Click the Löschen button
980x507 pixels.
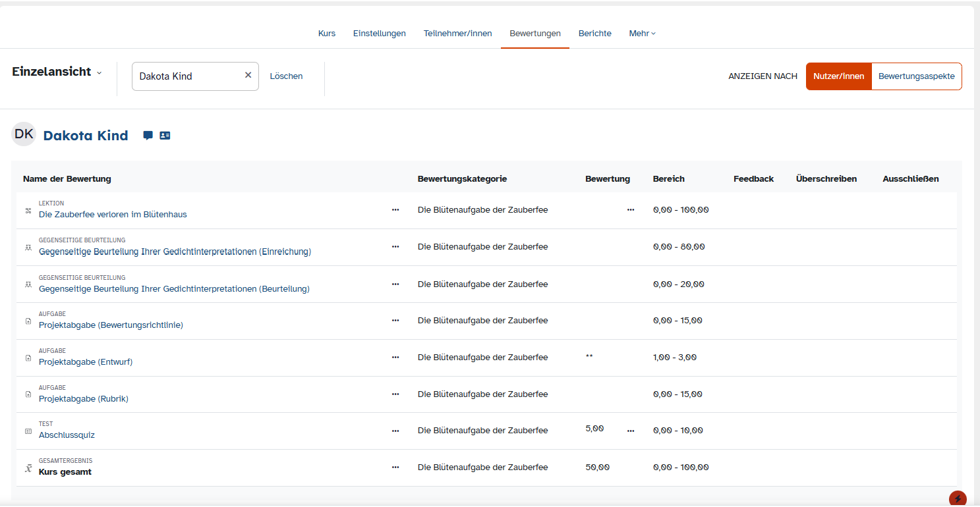287,76
